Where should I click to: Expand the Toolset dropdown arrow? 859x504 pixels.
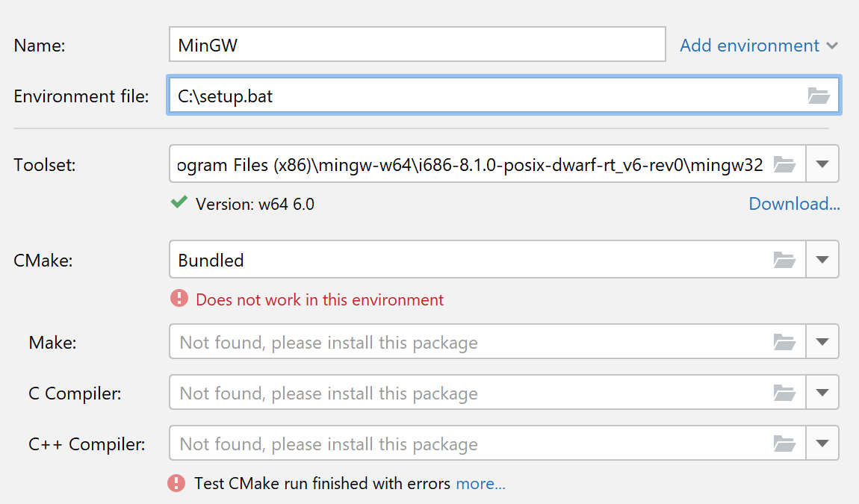tap(822, 164)
